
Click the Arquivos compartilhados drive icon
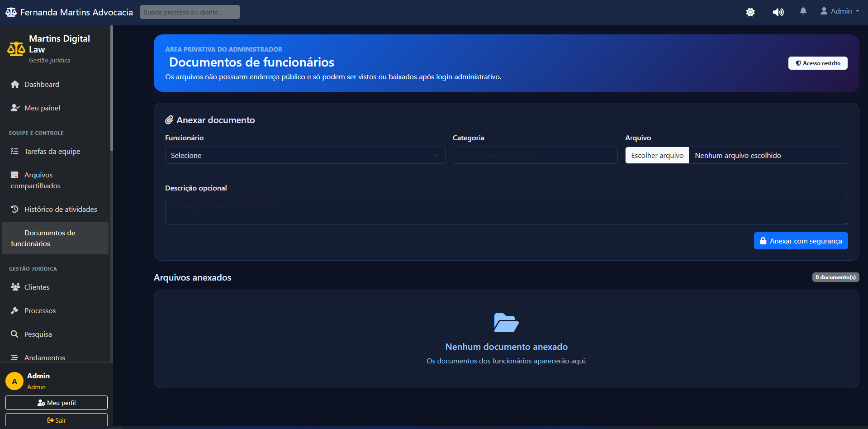[14, 175]
